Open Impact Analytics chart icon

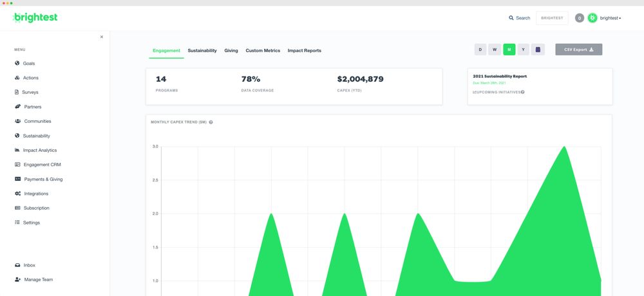click(x=17, y=150)
